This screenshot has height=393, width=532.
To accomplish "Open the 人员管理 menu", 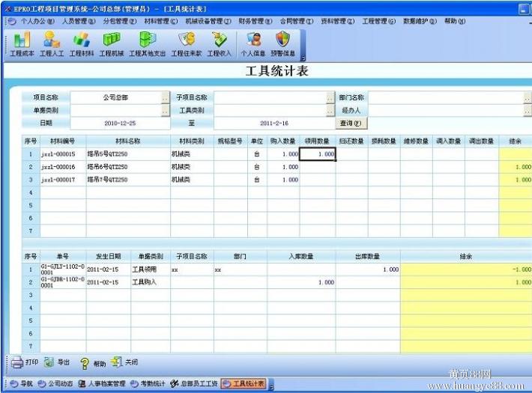I will (x=79, y=21).
